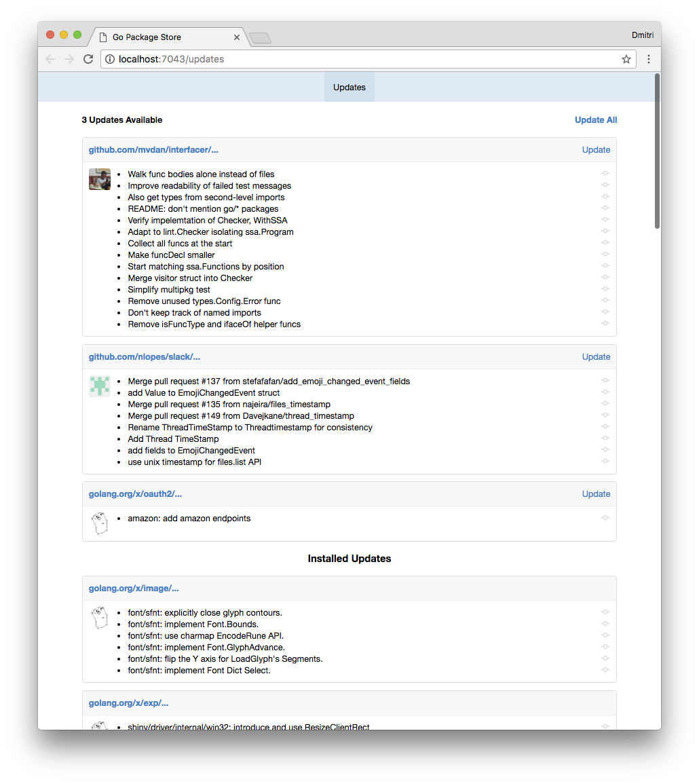Click commit icon beside "Walk func bodies alone"

(605, 174)
